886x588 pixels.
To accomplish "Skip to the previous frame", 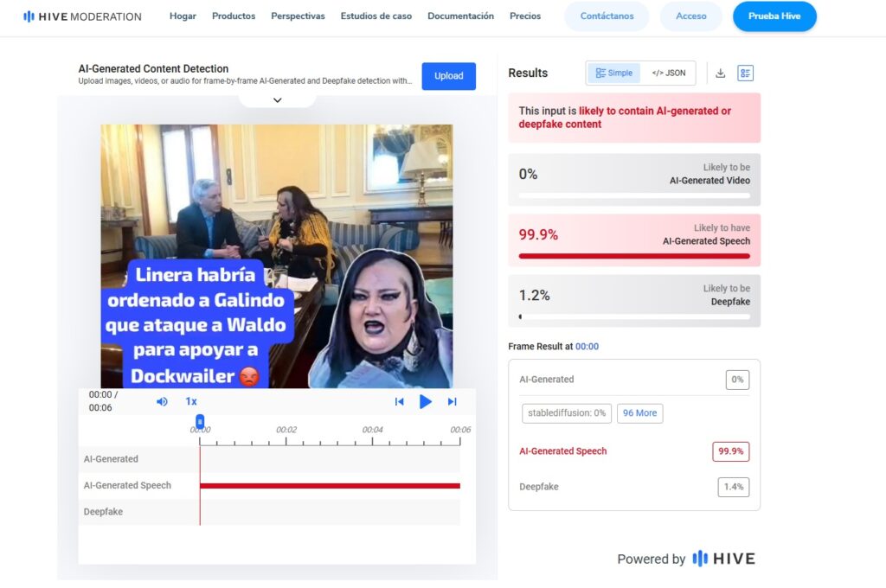I will click(400, 401).
